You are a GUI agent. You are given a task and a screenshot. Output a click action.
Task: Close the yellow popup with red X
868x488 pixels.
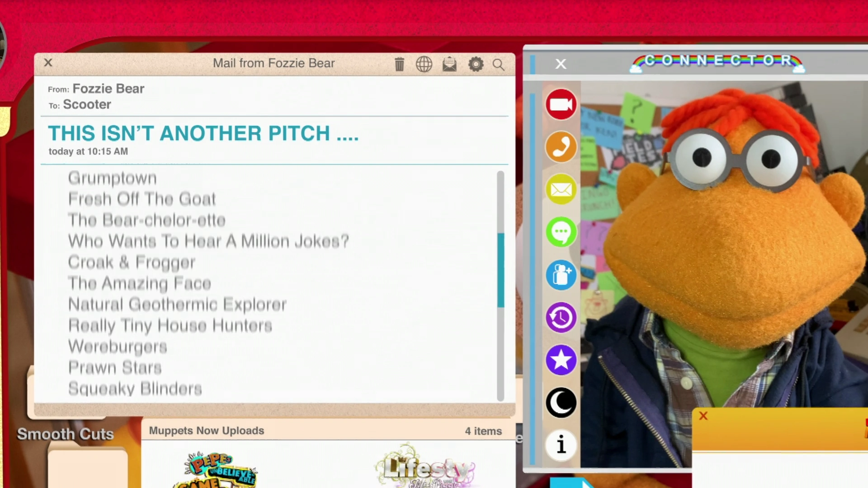703,416
